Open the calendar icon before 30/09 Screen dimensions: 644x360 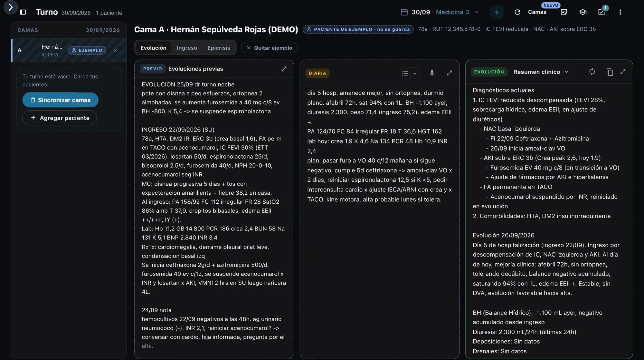click(404, 12)
